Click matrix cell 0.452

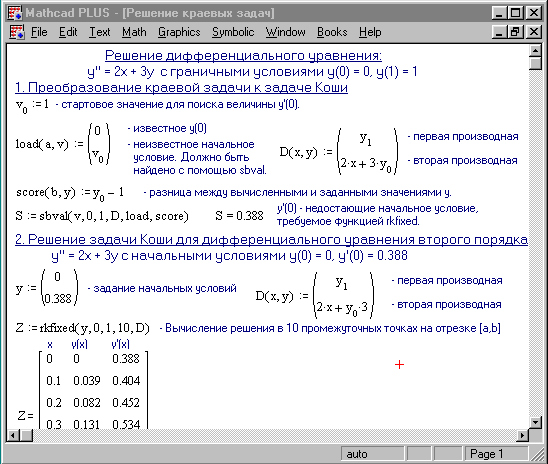126,403
